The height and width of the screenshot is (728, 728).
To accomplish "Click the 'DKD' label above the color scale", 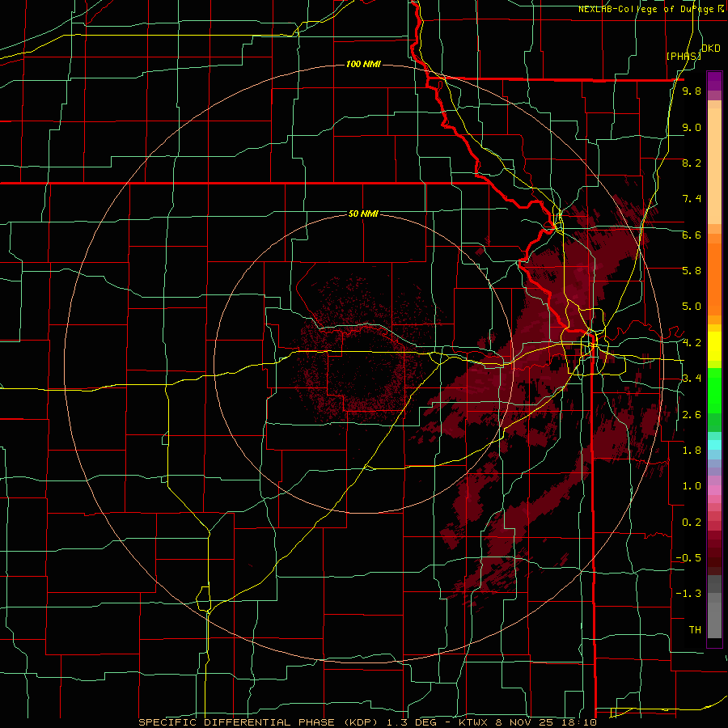I will click(x=711, y=49).
